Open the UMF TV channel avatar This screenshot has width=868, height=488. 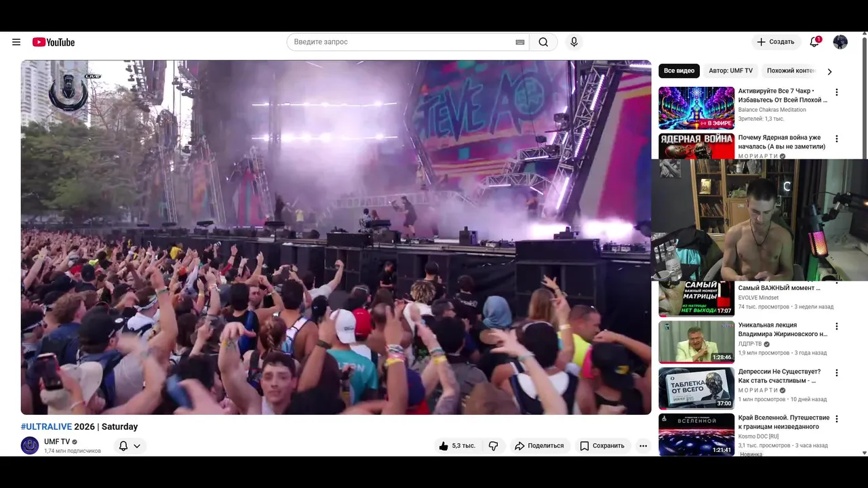(30, 445)
